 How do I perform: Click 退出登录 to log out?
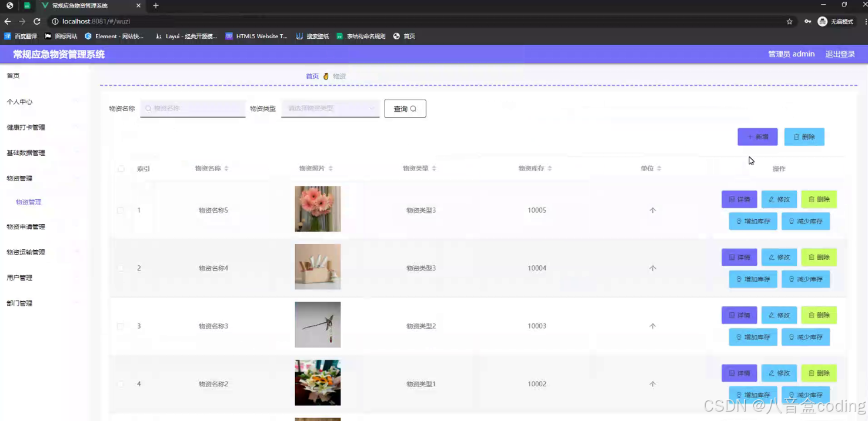coord(840,54)
